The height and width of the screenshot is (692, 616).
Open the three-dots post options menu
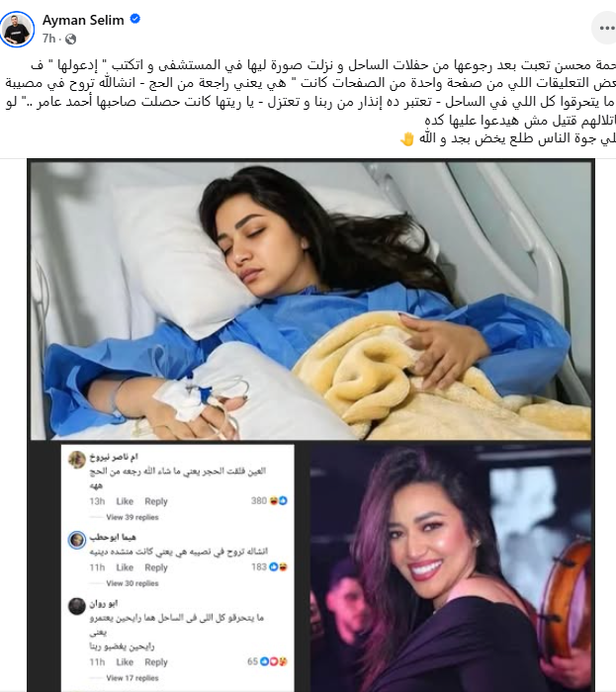pyautogui.click(x=606, y=29)
